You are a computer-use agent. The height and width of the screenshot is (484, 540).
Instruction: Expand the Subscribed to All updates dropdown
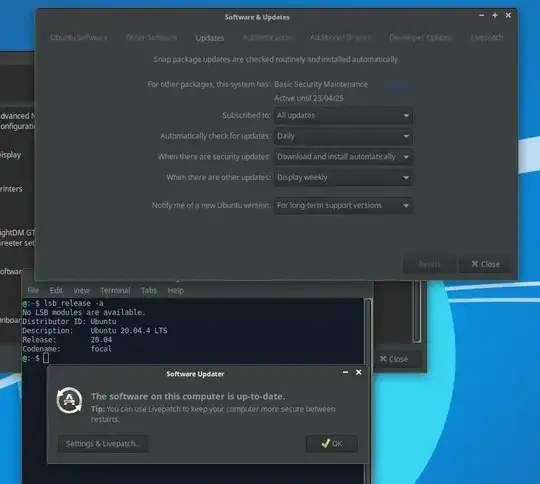click(343, 115)
